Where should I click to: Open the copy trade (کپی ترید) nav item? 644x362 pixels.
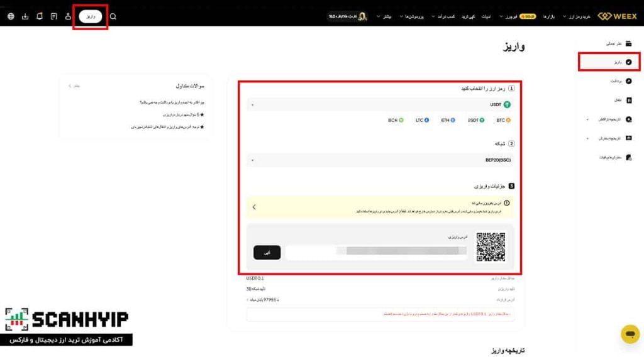click(468, 17)
